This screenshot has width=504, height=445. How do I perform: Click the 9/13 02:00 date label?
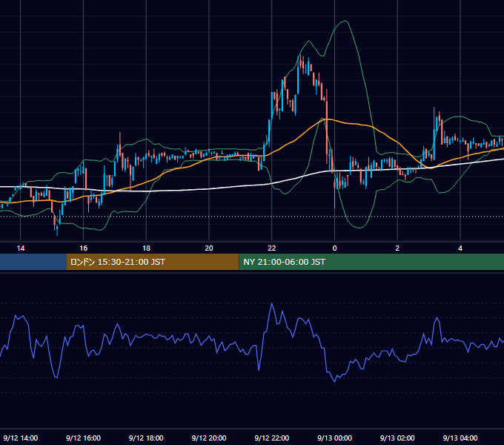coord(397,438)
